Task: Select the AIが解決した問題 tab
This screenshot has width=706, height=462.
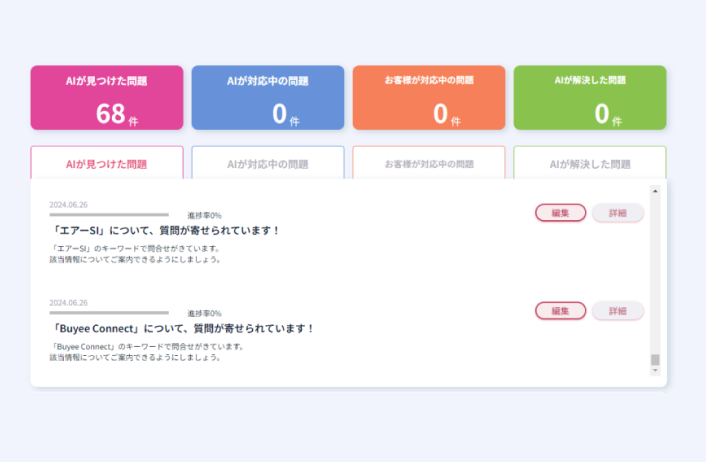Action: coord(590,163)
